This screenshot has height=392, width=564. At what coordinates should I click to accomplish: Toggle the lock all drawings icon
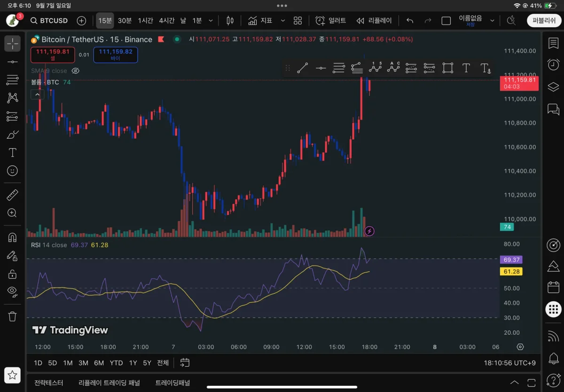tap(12, 274)
